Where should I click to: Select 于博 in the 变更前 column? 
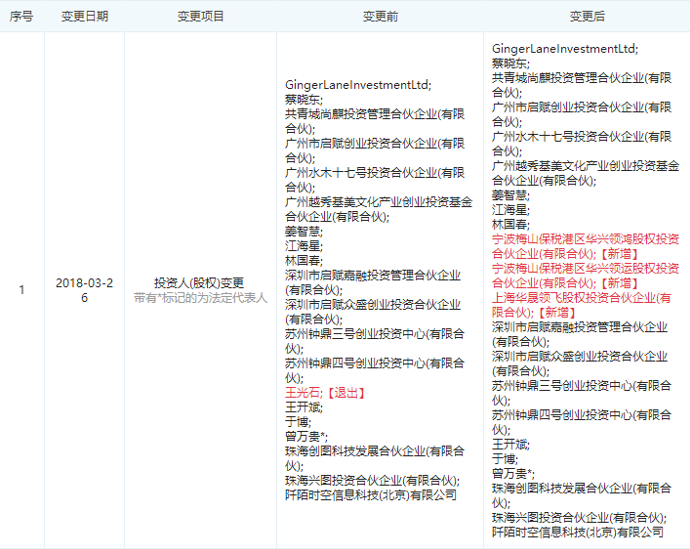pyautogui.click(x=298, y=422)
